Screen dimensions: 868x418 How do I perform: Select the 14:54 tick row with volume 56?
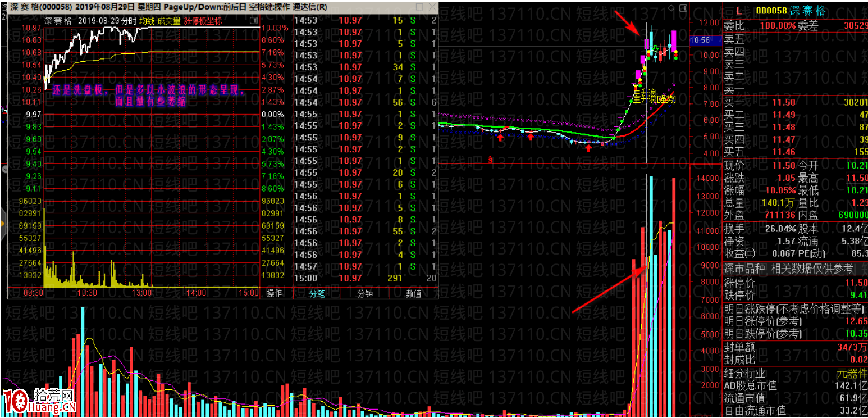coord(365,102)
